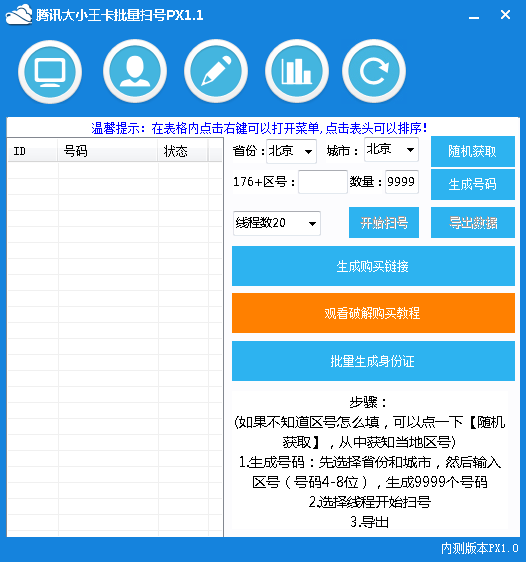The width and height of the screenshot is (526, 562).
Task: Click the 生成号码 button
Action: [x=473, y=184]
